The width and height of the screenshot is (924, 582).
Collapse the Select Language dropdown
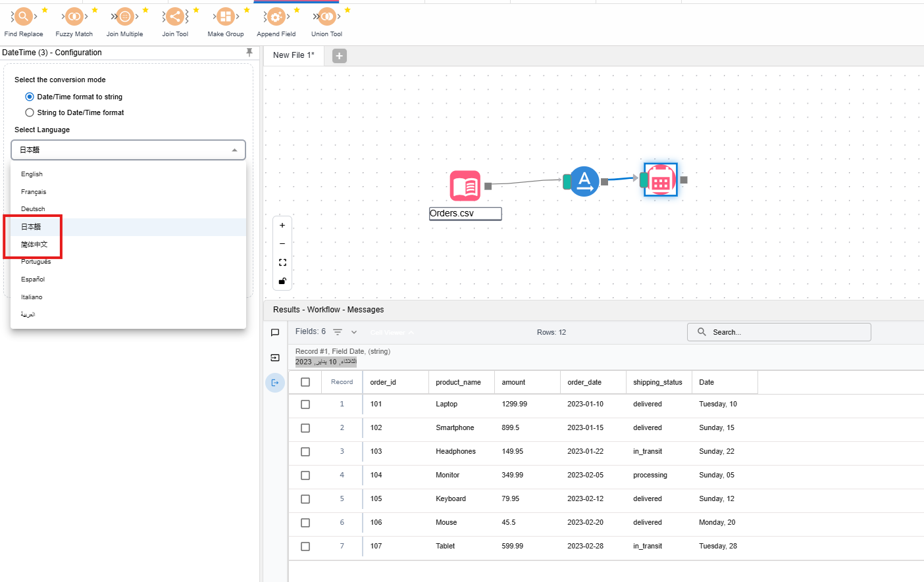pos(235,150)
